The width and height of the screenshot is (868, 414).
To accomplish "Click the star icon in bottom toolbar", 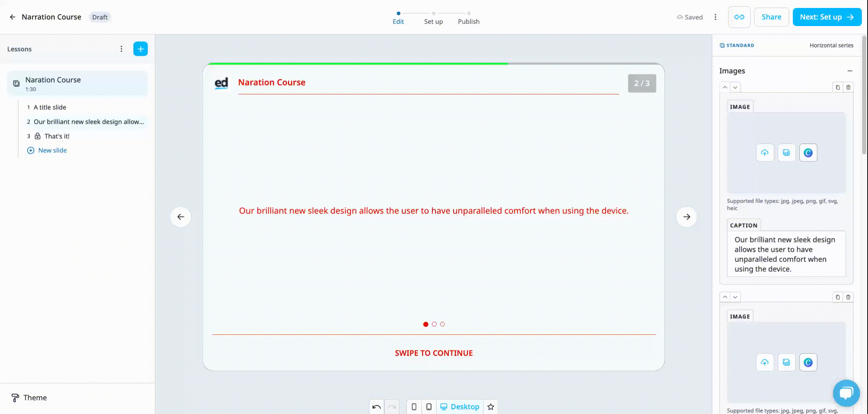I will 491,407.
